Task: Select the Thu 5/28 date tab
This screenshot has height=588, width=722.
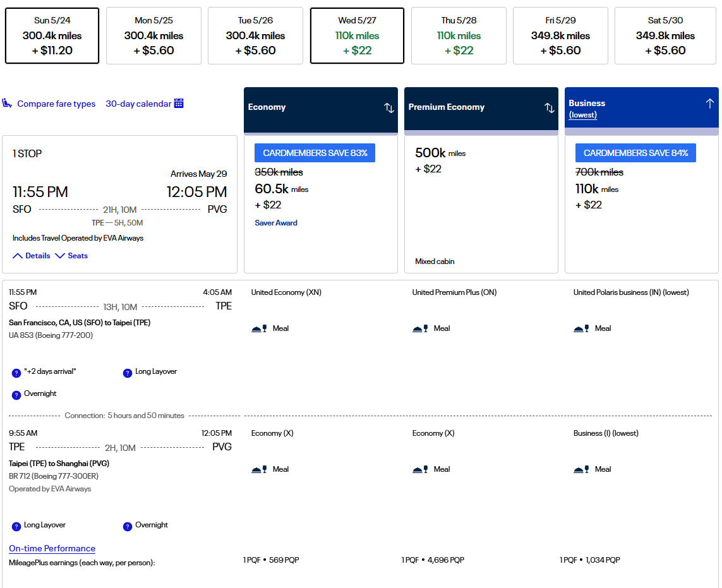Action: 459,36
